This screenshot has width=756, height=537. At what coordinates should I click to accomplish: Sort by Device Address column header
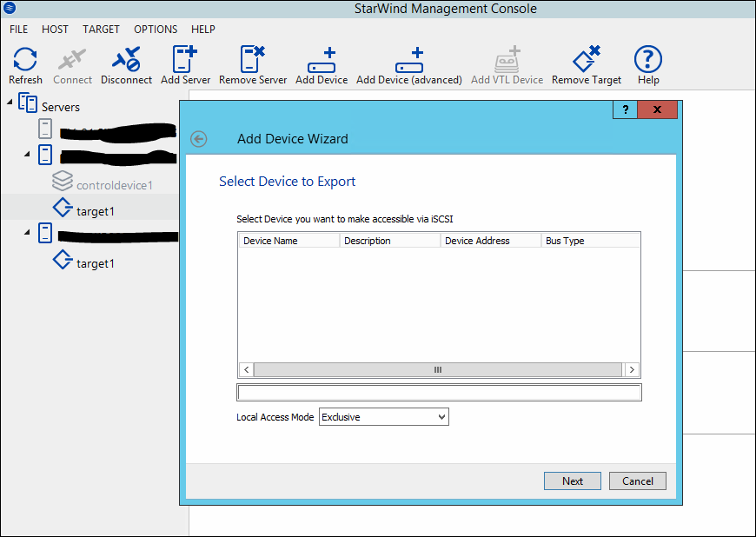coord(491,241)
